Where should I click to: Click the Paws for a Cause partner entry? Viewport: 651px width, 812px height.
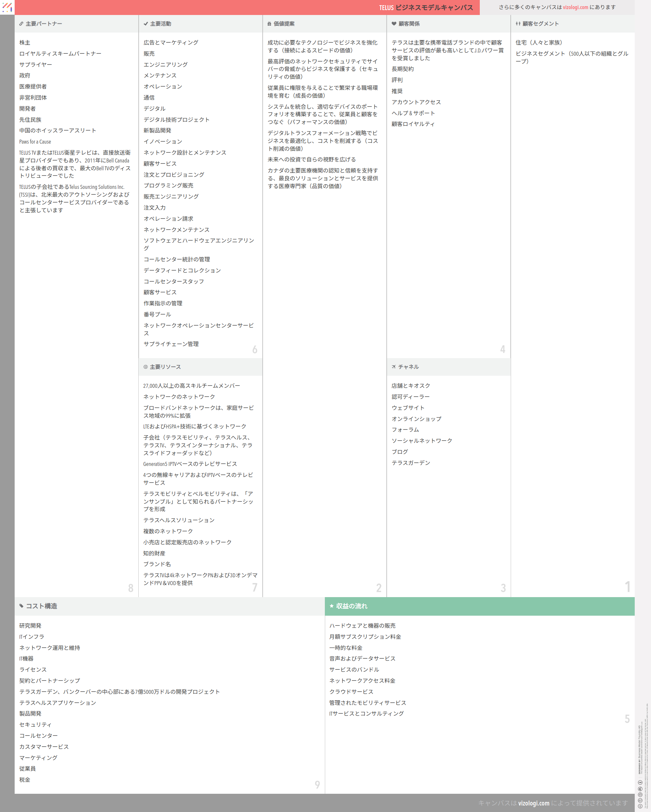(x=35, y=142)
